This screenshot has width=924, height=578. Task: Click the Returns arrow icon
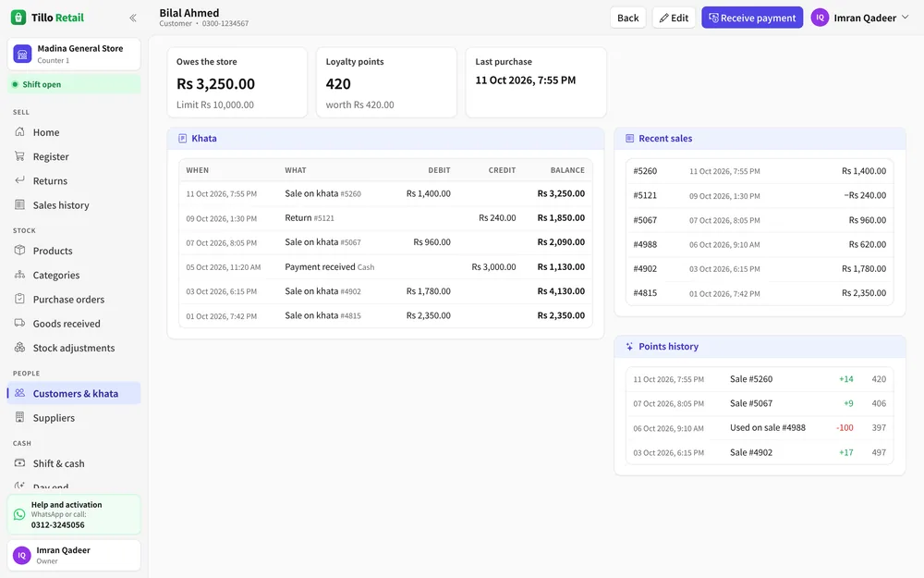(20, 180)
